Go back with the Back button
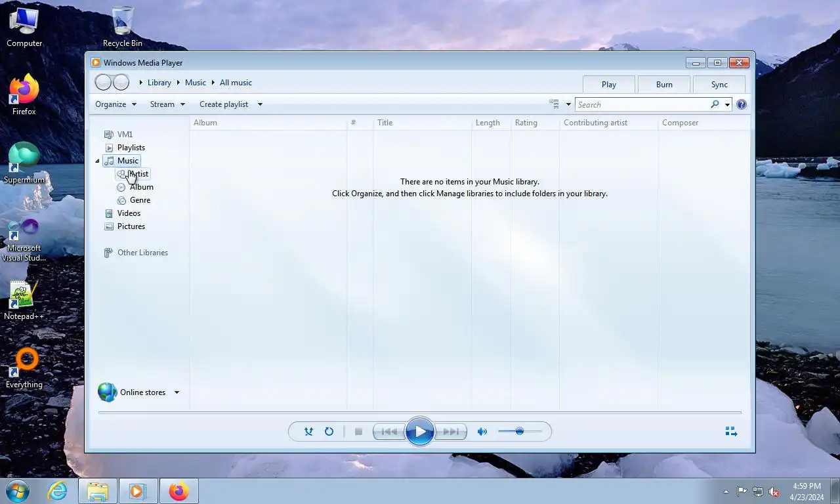840x504 pixels. click(103, 82)
